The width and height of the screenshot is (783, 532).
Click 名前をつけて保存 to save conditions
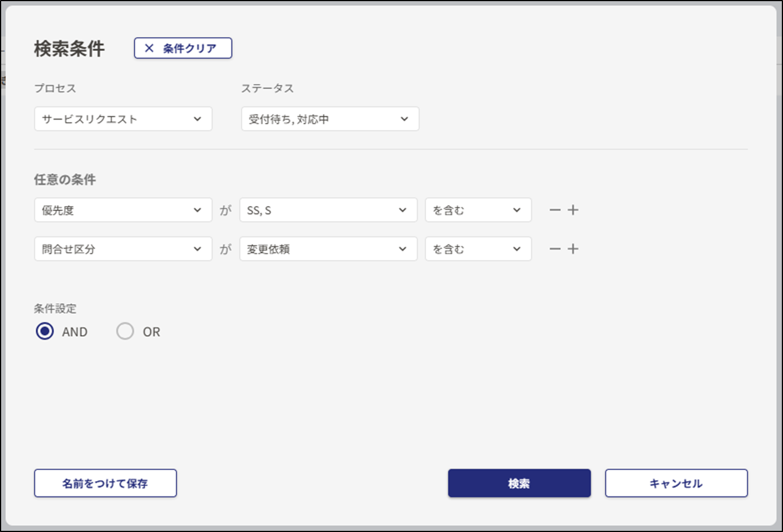(105, 483)
